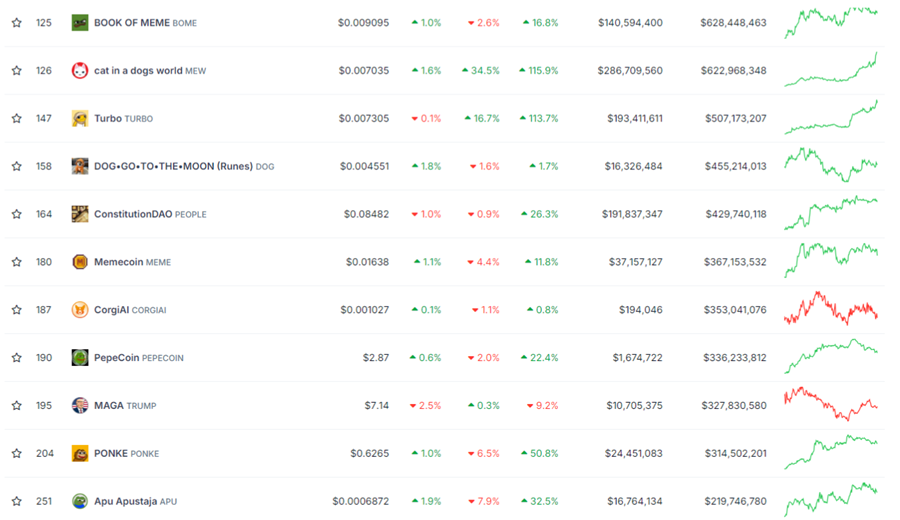The height and width of the screenshot is (520, 900).
Task: Click the Turbo coin logo icon
Action: tap(80, 119)
